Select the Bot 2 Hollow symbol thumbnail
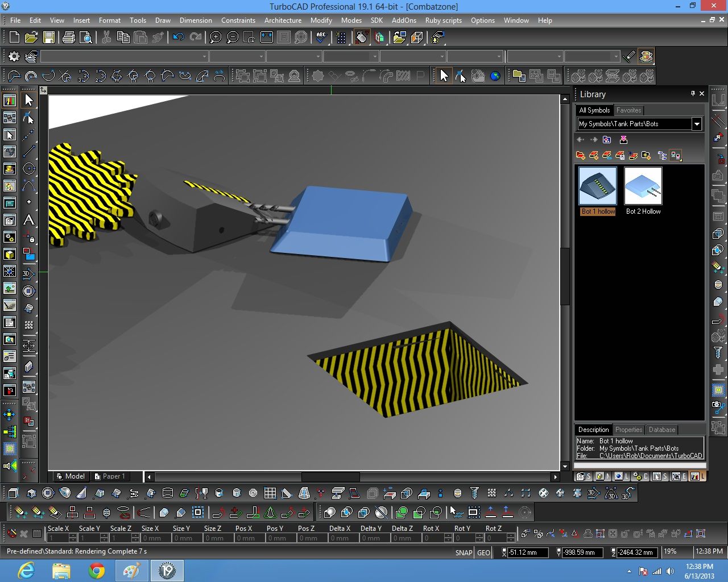 pos(643,186)
